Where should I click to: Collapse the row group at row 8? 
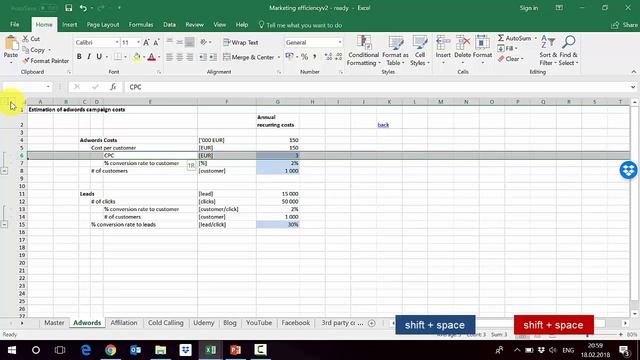pos(4,171)
